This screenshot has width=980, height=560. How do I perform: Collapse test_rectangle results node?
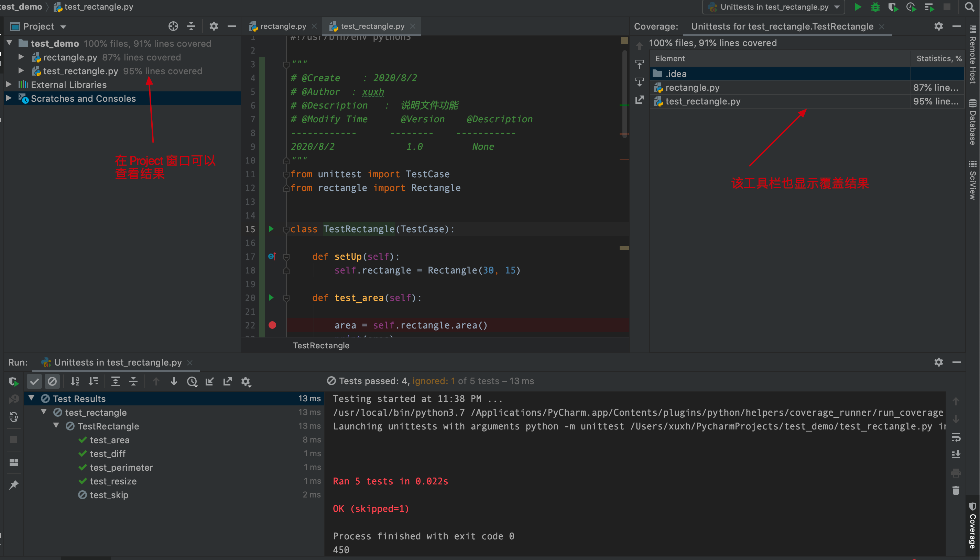(x=44, y=412)
